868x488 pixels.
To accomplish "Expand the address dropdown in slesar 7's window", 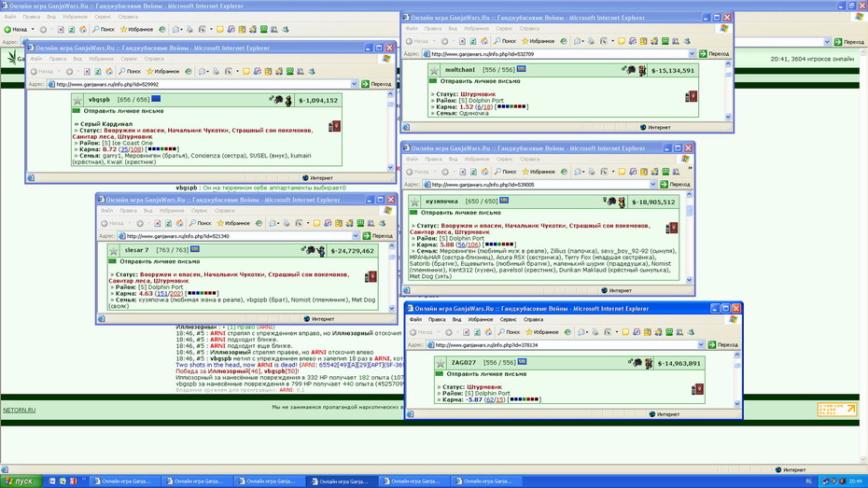I will click(x=356, y=236).
